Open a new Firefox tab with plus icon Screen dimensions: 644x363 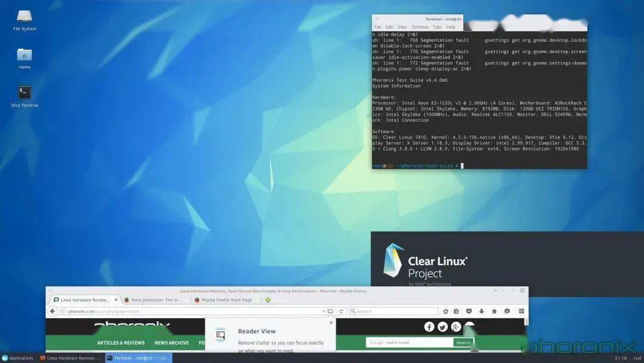(268, 300)
